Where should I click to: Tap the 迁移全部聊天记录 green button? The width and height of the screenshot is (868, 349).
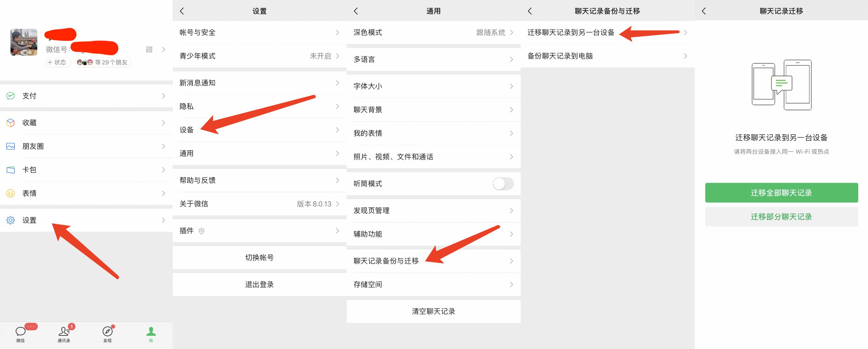[x=781, y=193]
